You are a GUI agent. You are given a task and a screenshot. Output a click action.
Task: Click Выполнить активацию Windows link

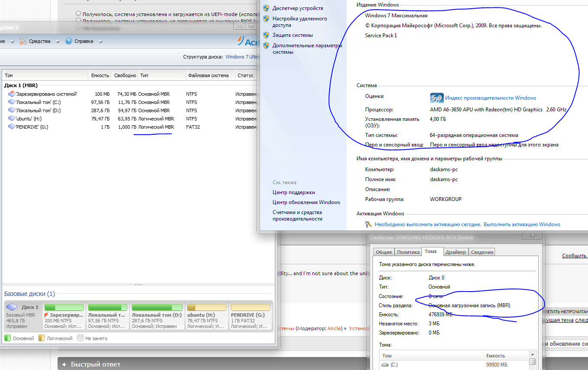(522, 224)
